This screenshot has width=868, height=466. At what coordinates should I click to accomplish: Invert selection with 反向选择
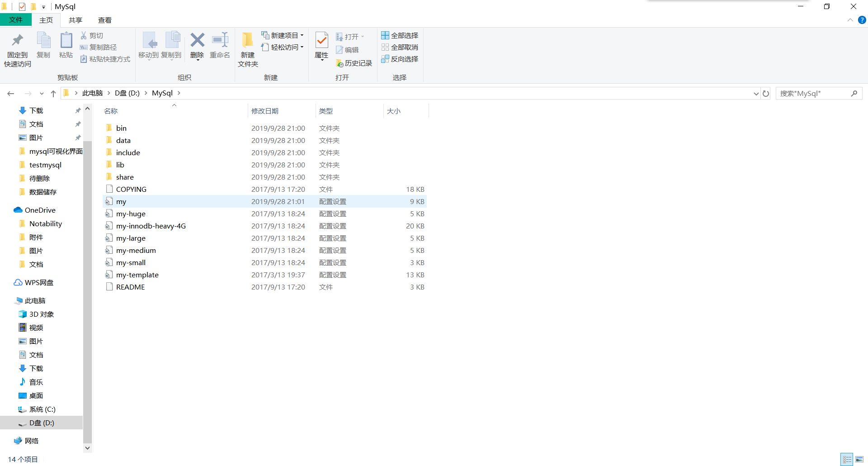400,59
